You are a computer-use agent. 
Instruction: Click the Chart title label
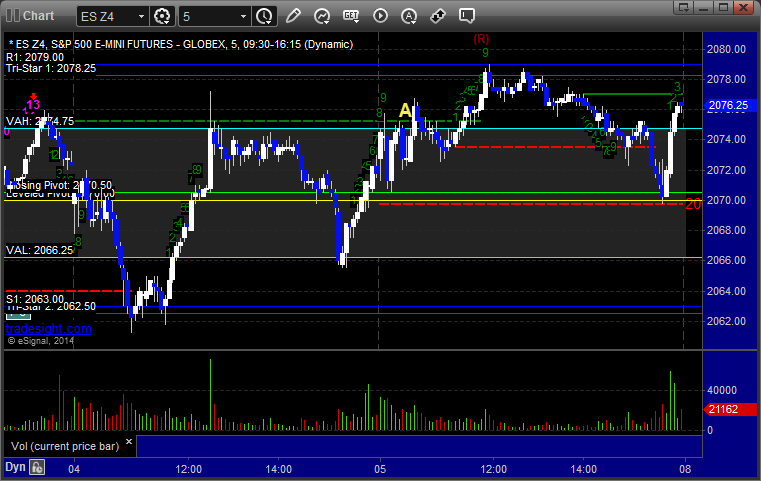coord(38,16)
